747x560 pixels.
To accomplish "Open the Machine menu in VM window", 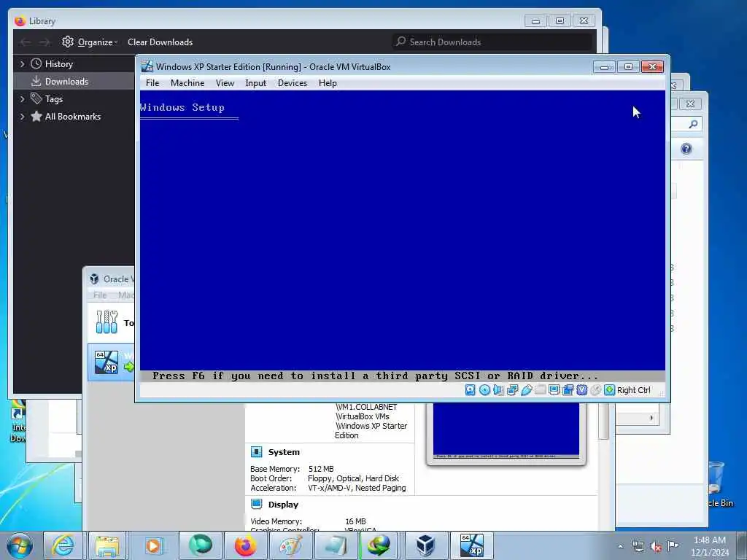I will [187, 83].
